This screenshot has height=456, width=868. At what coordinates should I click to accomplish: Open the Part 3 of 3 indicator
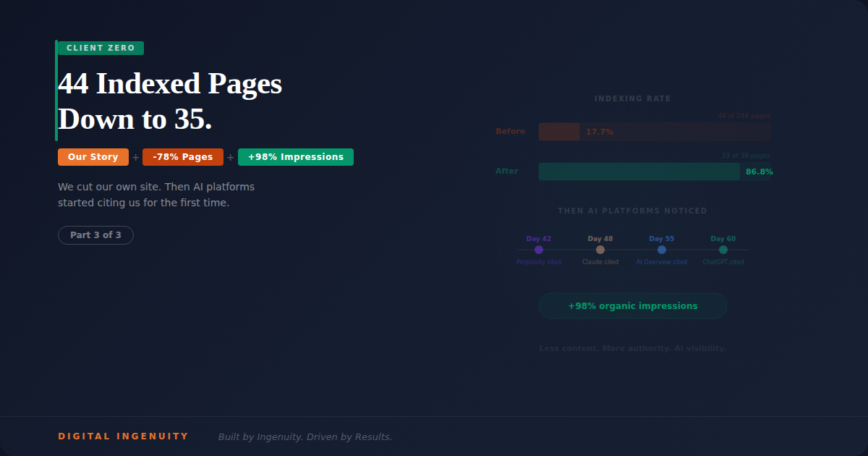tap(95, 235)
